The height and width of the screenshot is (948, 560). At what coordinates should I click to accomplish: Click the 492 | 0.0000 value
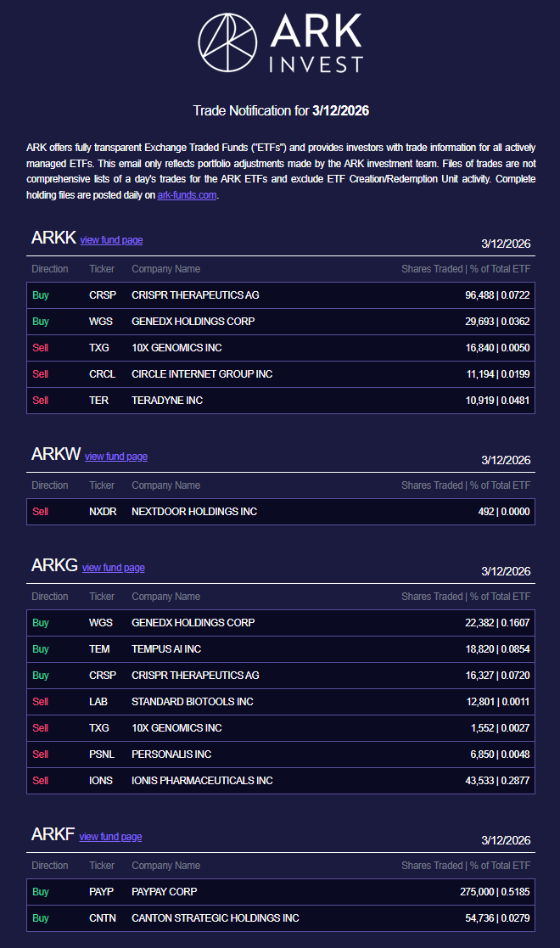coord(504,512)
